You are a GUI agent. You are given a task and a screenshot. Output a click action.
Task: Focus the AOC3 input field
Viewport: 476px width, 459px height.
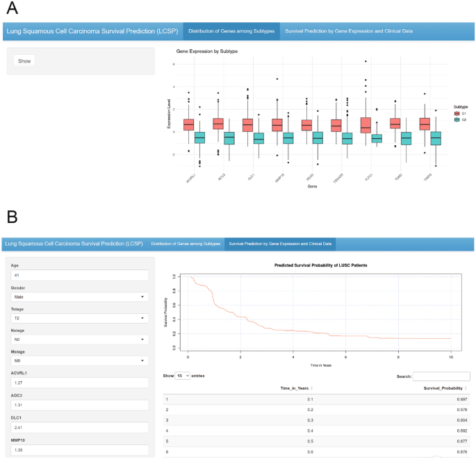[x=80, y=405]
